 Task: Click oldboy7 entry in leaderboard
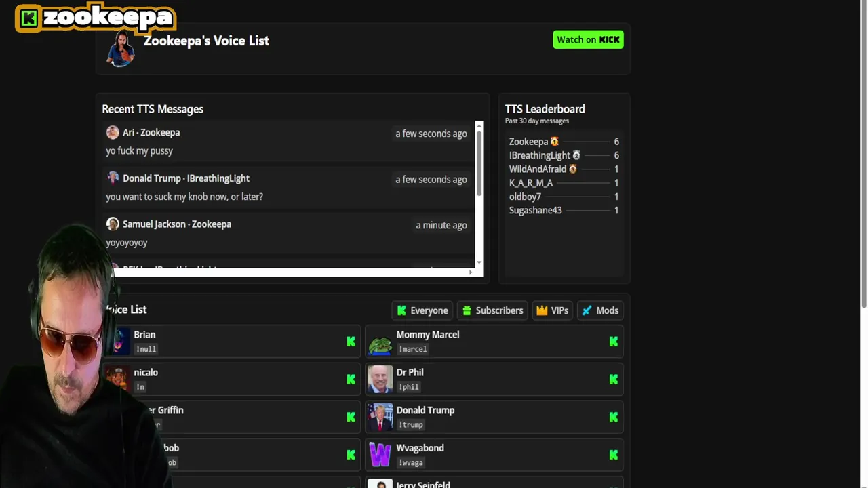click(564, 197)
